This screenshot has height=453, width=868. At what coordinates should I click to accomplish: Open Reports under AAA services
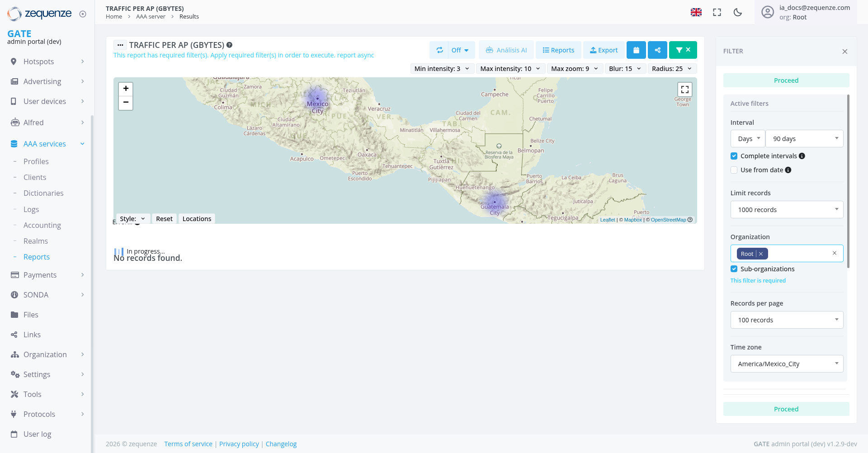(x=37, y=257)
